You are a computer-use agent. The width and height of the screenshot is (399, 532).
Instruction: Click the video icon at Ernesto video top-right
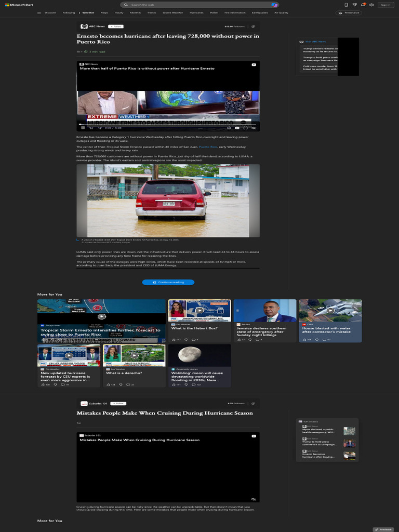(x=254, y=64)
